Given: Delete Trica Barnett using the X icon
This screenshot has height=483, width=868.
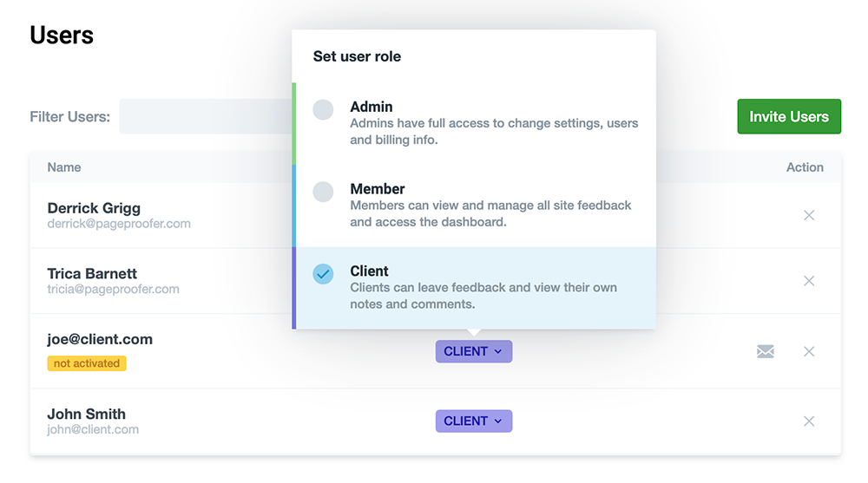Looking at the screenshot, I should coord(808,281).
